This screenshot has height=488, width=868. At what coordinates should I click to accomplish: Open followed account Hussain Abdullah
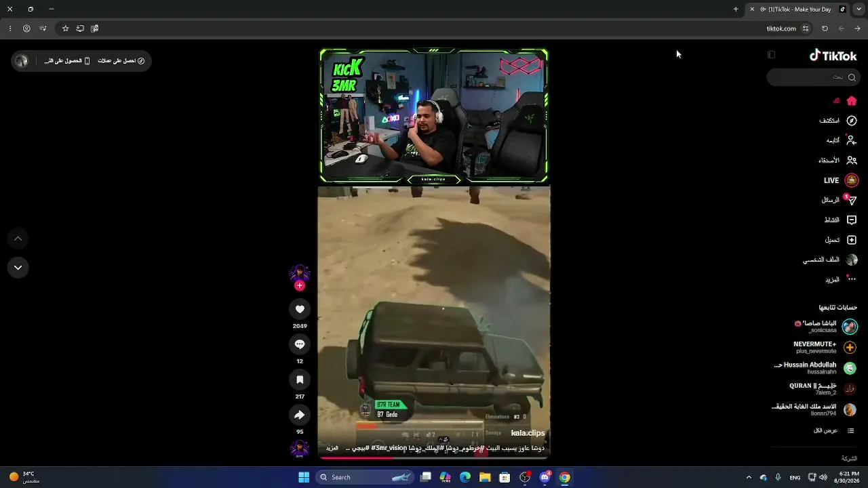click(x=816, y=368)
